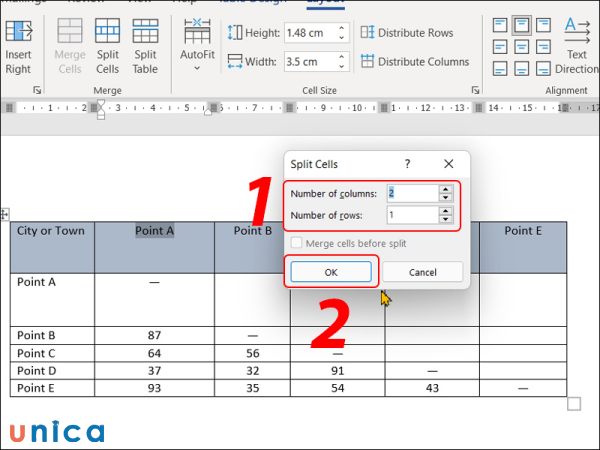This screenshot has height=450, width=600.
Task: Click the cell containing 87
Action: click(x=154, y=336)
